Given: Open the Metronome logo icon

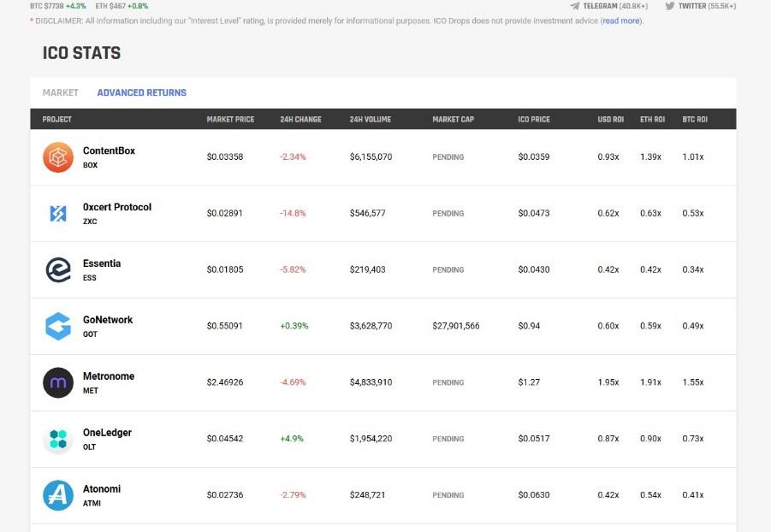Looking at the screenshot, I should click(58, 382).
